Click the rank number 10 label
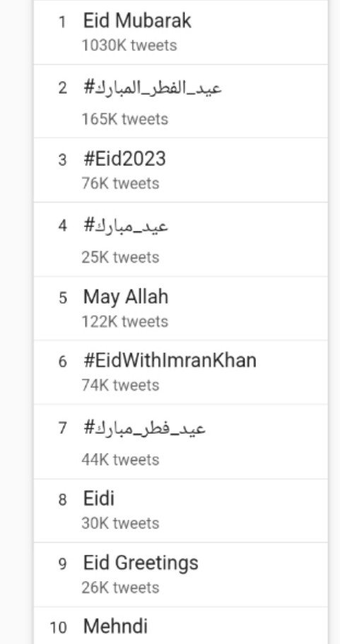The width and height of the screenshot is (340, 644). click(58, 628)
